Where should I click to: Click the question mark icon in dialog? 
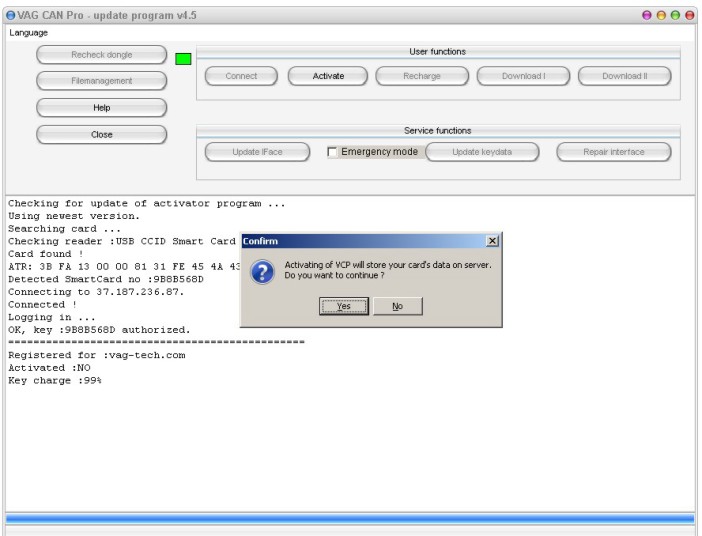click(262, 272)
